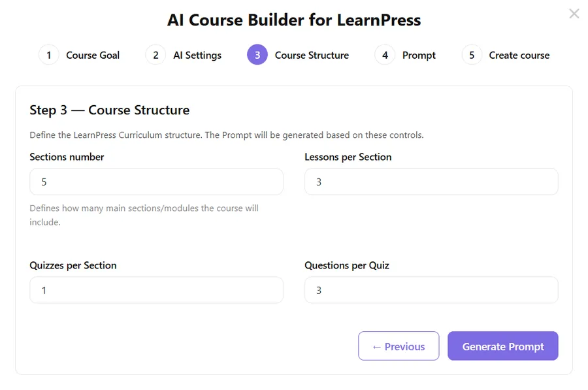Focus the Sections number input field
The height and width of the screenshot is (390, 588).
coord(156,182)
